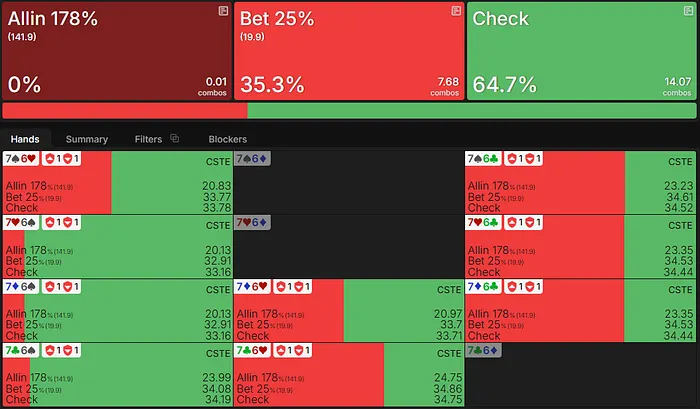Image resolution: width=700 pixels, height=409 pixels.
Task: Select the Allin 178% action card
Action: (117, 50)
